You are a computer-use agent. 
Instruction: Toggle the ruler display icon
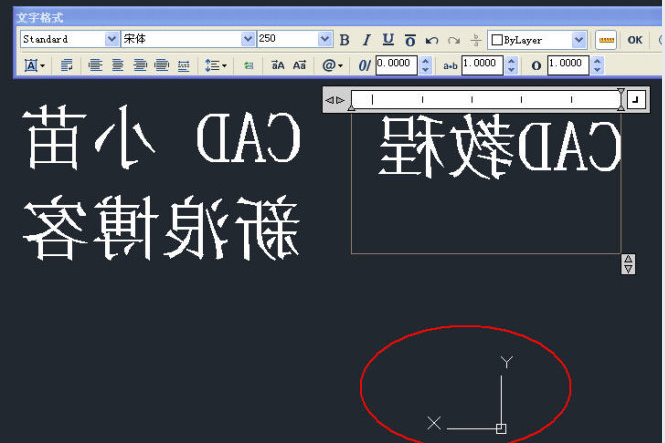click(x=606, y=40)
